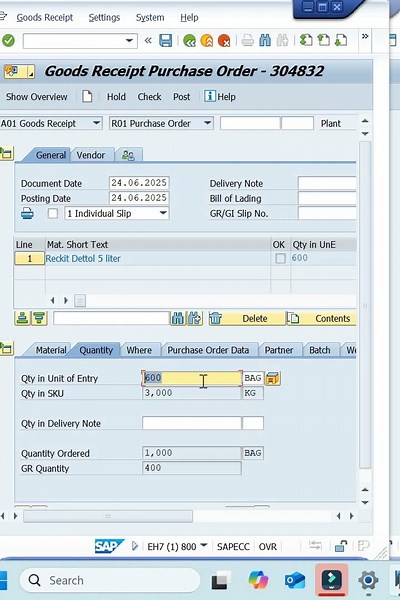Click the Reckit Dettol 5 liter link
The image size is (400, 600).
[83, 259]
